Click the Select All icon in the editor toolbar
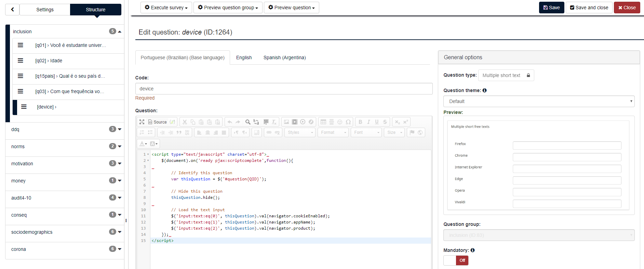Viewport: 644px width, 269px height. coord(266,122)
